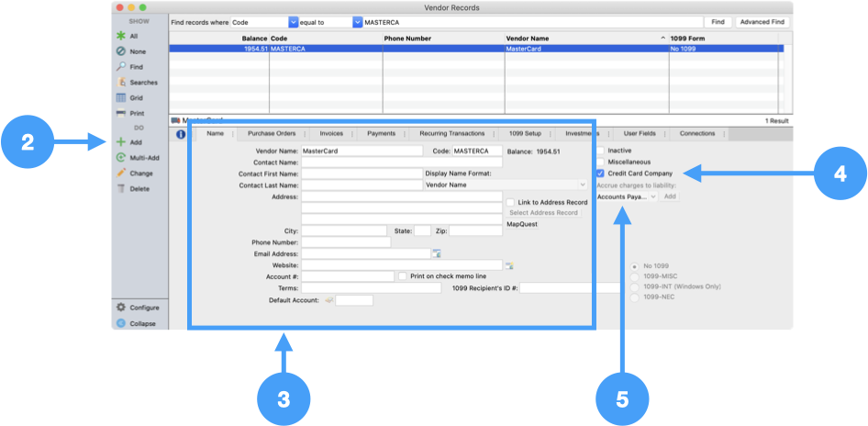Screen dimensions: 868x426
Task: Click the Change pencil icon
Action: [x=121, y=173]
